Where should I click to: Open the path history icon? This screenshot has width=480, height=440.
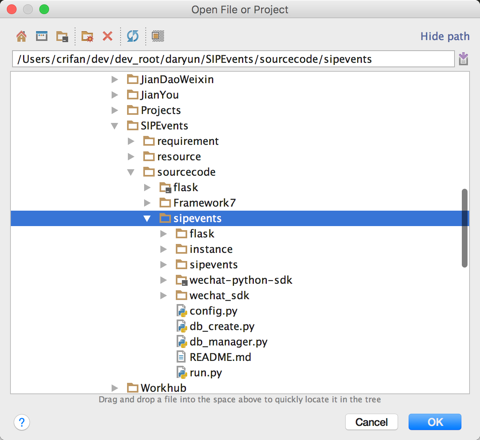(x=463, y=59)
